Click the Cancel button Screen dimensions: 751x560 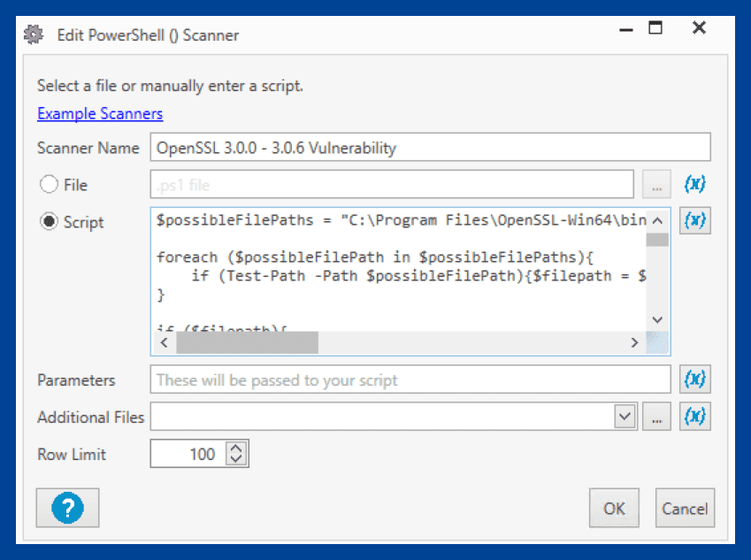[x=685, y=508]
